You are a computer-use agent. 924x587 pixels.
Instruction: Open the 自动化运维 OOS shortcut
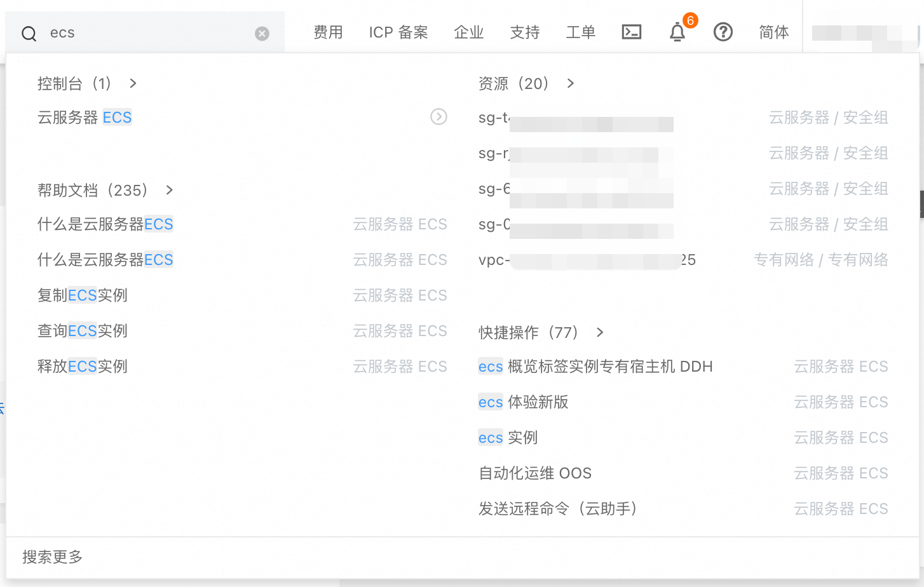tap(535, 473)
